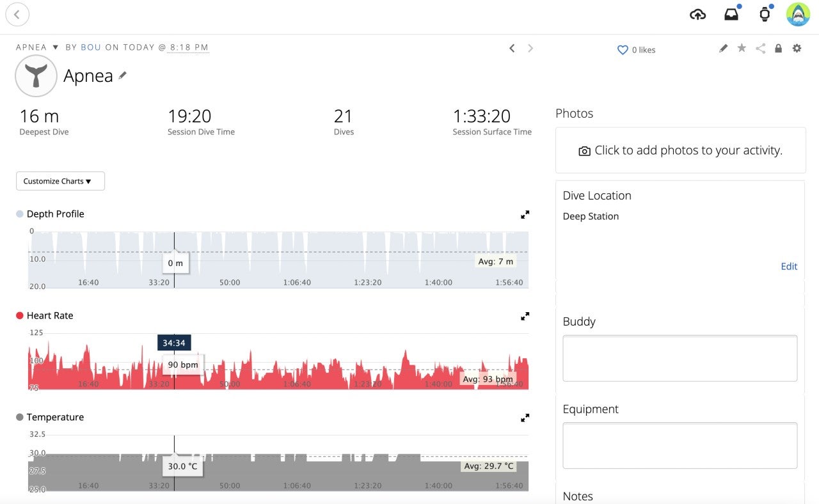Open the shark profile avatar
This screenshot has height=504, width=819.
[x=798, y=14]
